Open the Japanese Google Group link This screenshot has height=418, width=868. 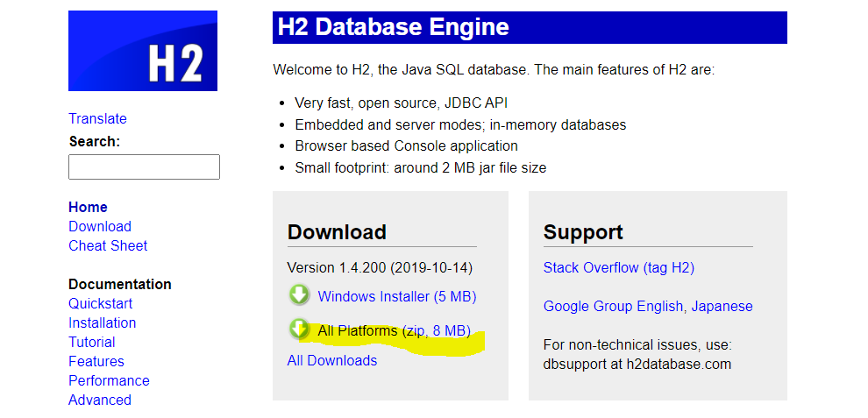(722, 306)
